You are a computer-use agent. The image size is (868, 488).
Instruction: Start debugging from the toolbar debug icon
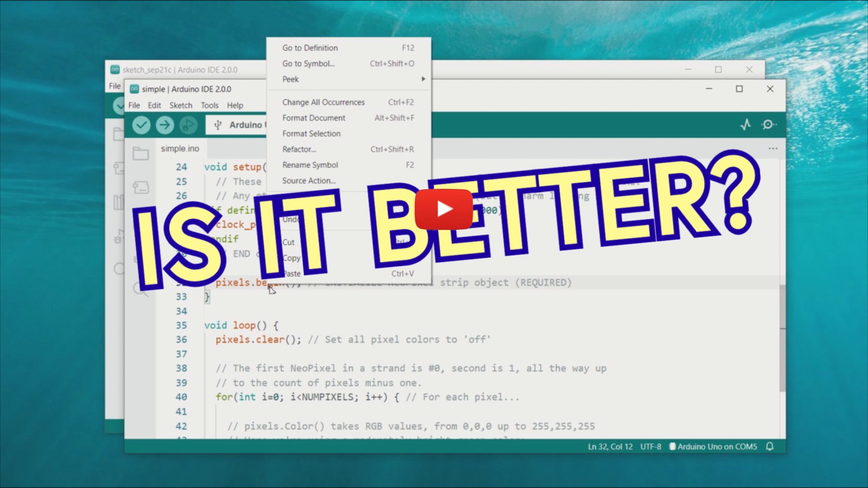189,125
